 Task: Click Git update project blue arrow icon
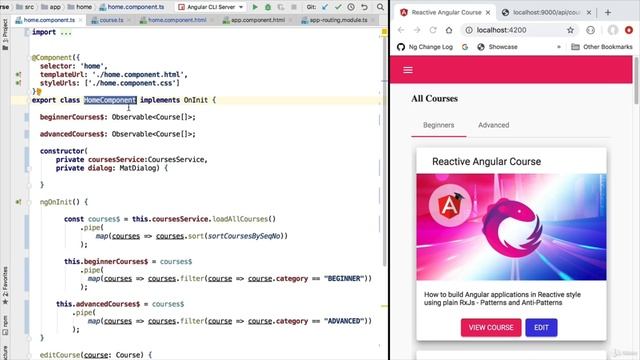pyautogui.click(x=325, y=7)
